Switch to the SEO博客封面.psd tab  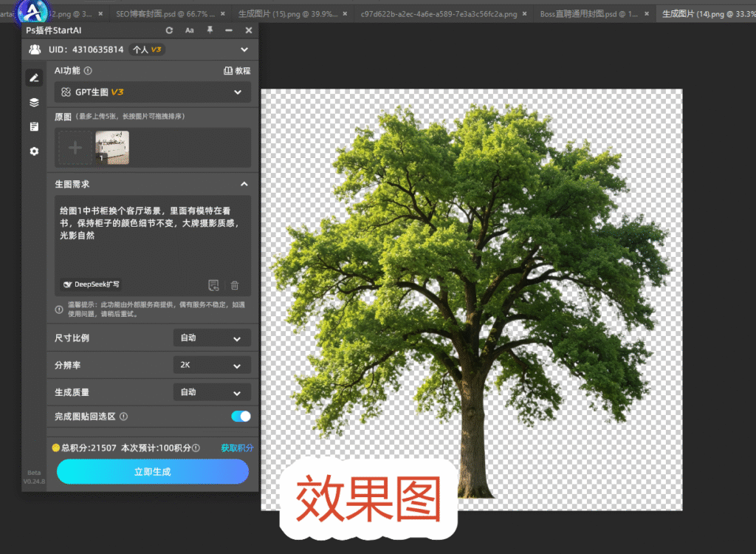coord(165,14)
